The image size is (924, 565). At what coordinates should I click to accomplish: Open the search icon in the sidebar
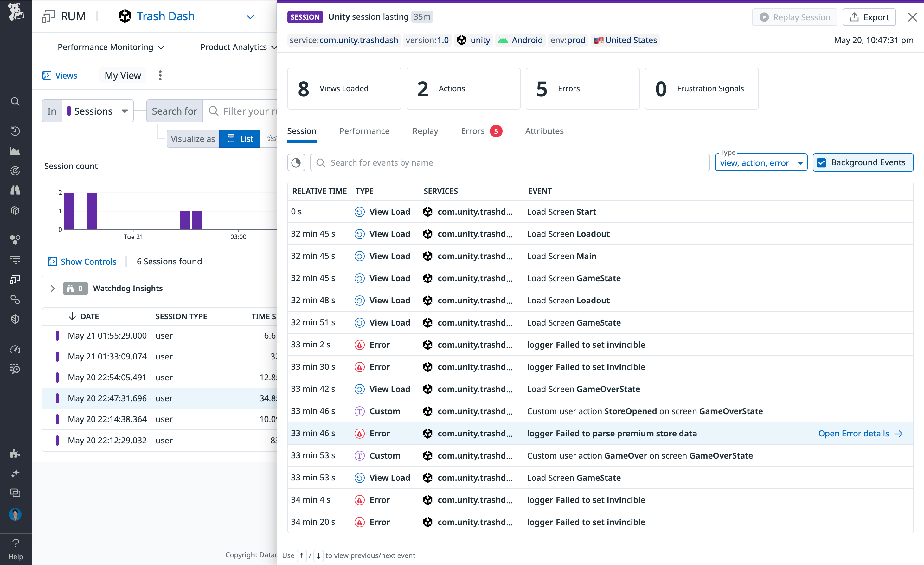coord(15,101)
